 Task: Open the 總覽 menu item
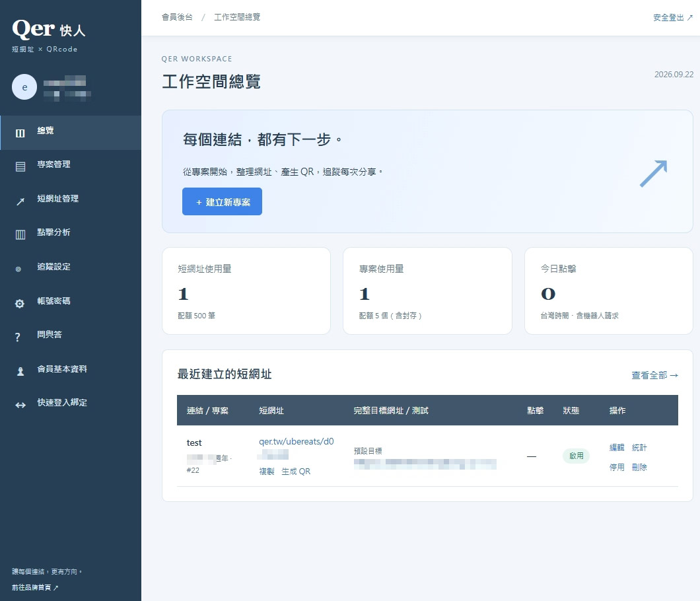click(71, 133)
